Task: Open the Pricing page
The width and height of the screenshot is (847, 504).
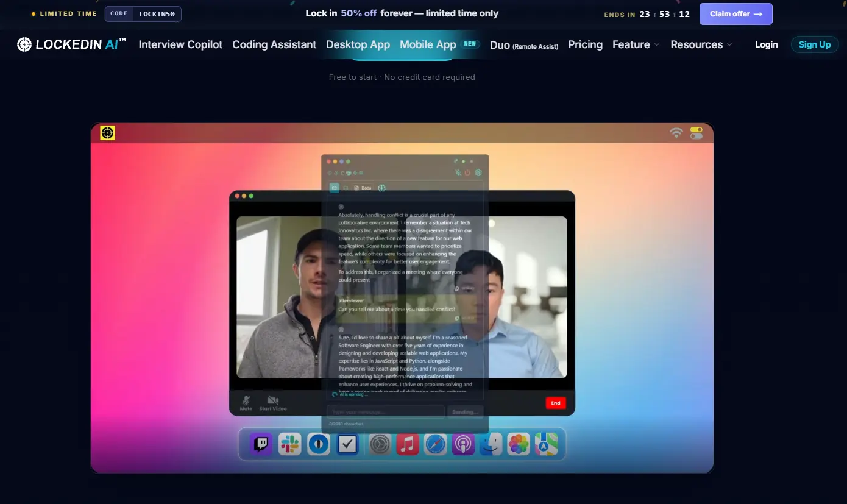Action: click(x=585, y=44)
